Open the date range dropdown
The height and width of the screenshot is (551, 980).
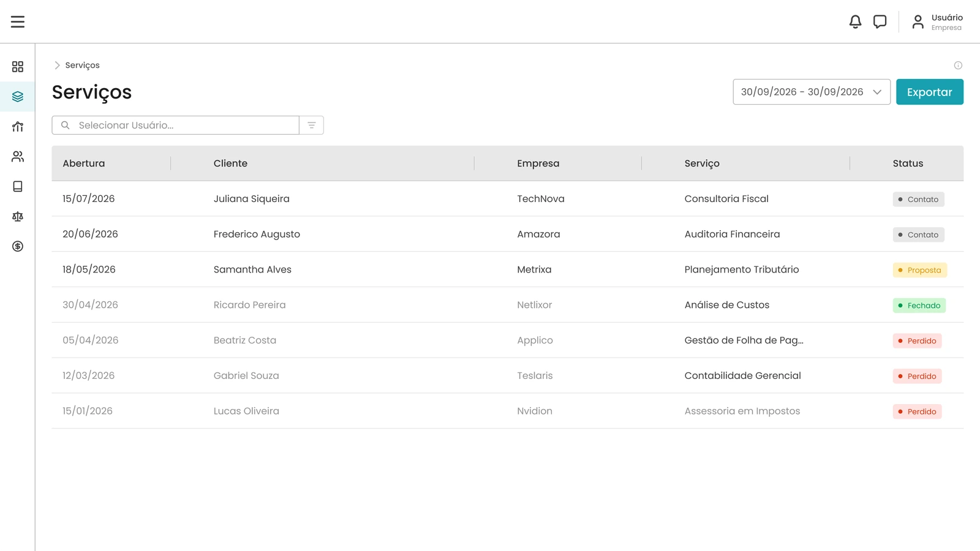click(812, 92)
